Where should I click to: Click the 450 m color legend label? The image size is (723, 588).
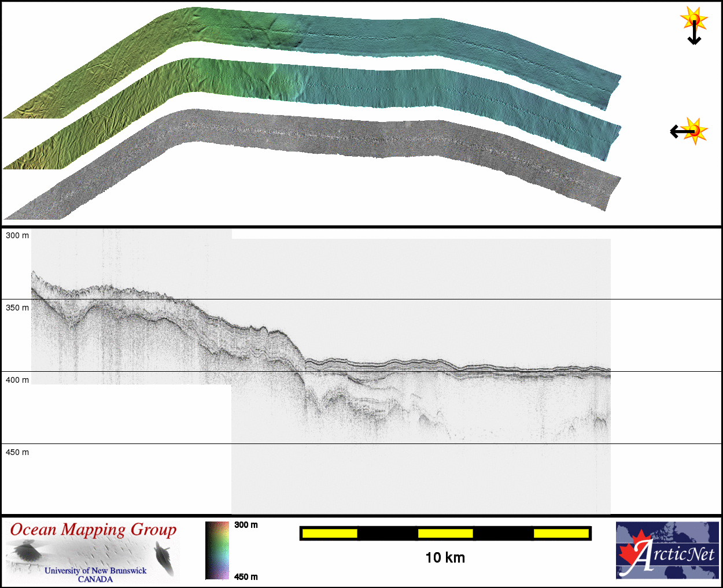tap(246, 576)
